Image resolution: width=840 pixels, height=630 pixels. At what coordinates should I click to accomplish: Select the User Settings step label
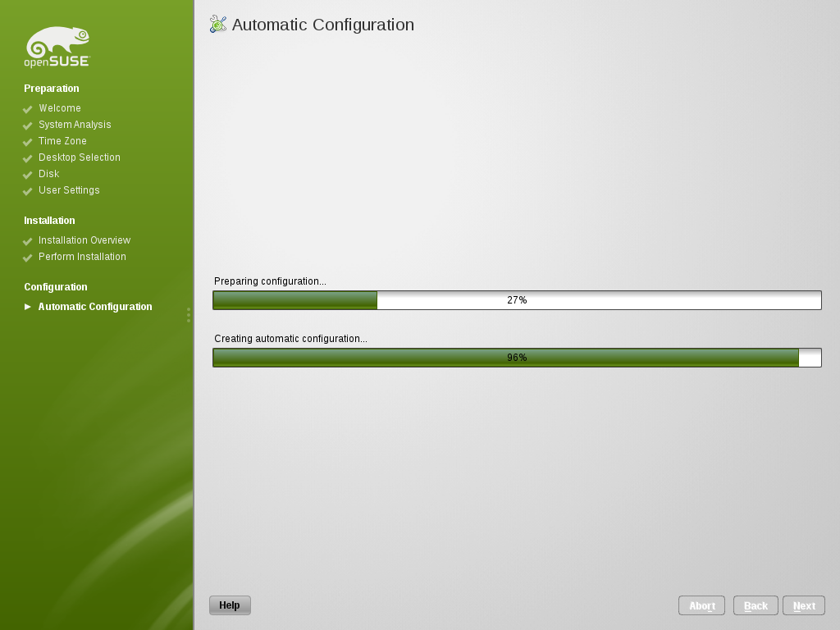(69, 190)
